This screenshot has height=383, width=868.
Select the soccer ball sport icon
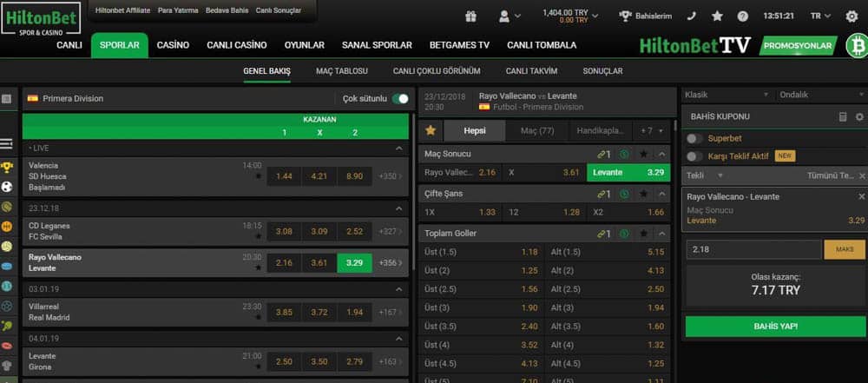(7, 187)
